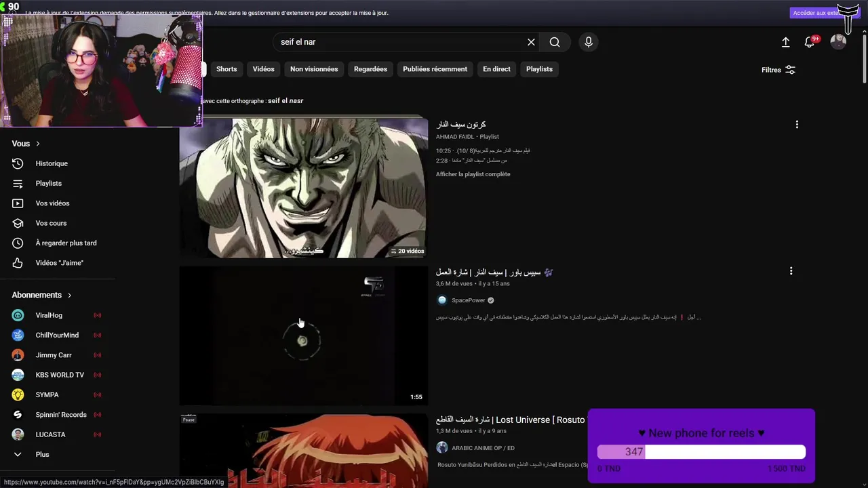Open options menu for كرتون سيف النار playlist

(797, 125)
